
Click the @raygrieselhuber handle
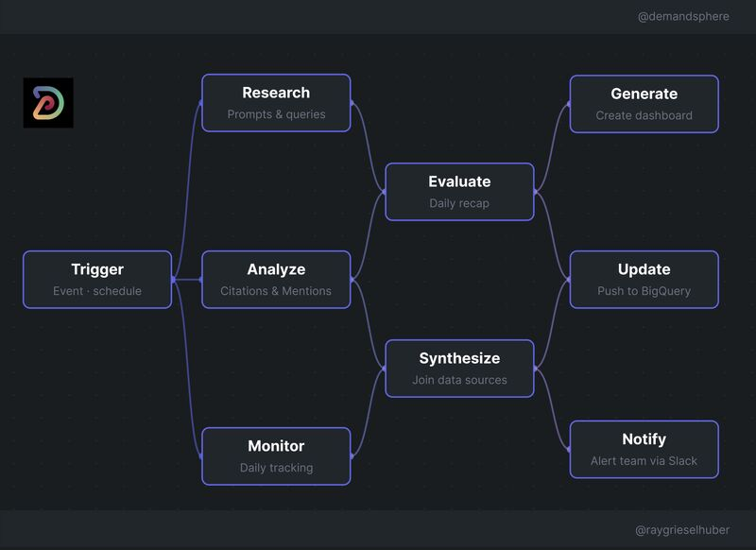pyautogui.click(x=682, y=531)
